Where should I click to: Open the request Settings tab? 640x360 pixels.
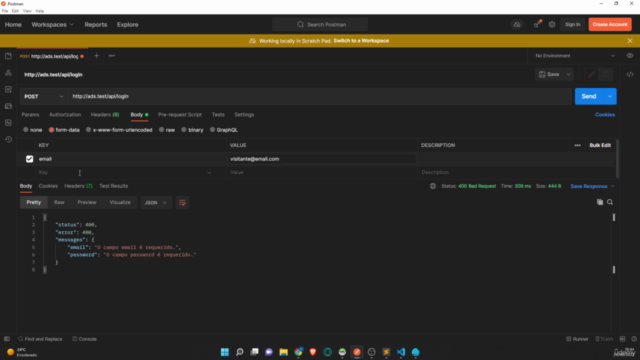point(244,115)
